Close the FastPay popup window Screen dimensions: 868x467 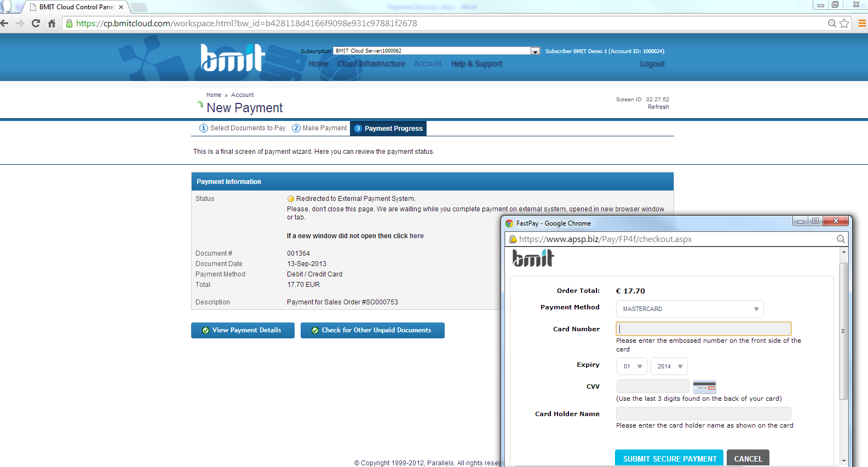836,221
